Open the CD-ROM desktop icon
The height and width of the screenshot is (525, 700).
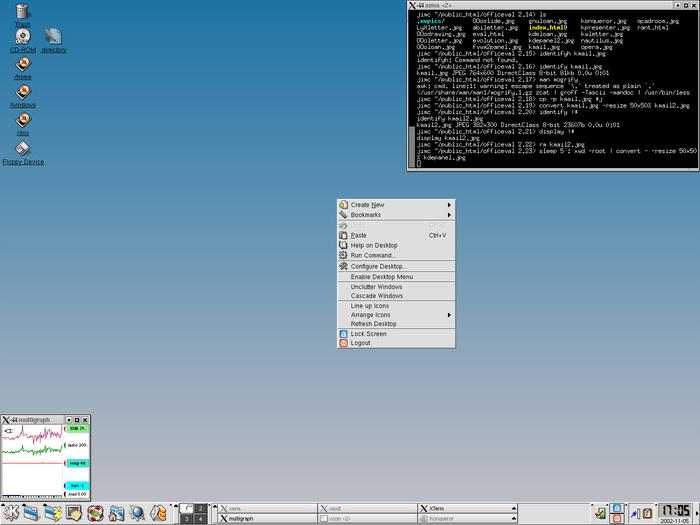[22, 39]
